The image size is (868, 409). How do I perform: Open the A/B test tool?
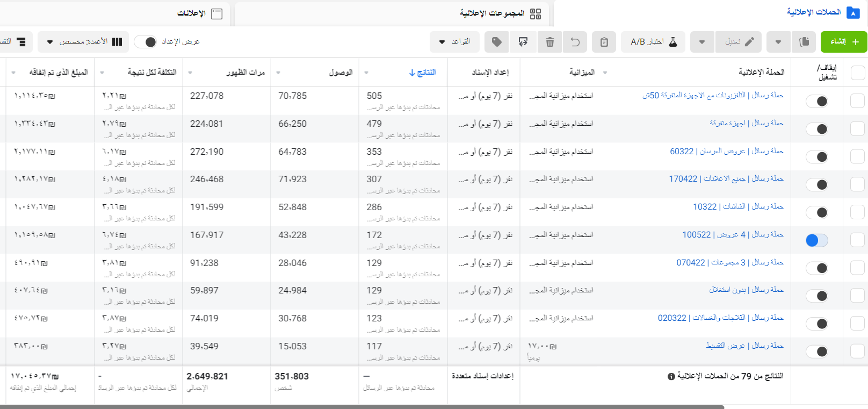tap(653, 42)
